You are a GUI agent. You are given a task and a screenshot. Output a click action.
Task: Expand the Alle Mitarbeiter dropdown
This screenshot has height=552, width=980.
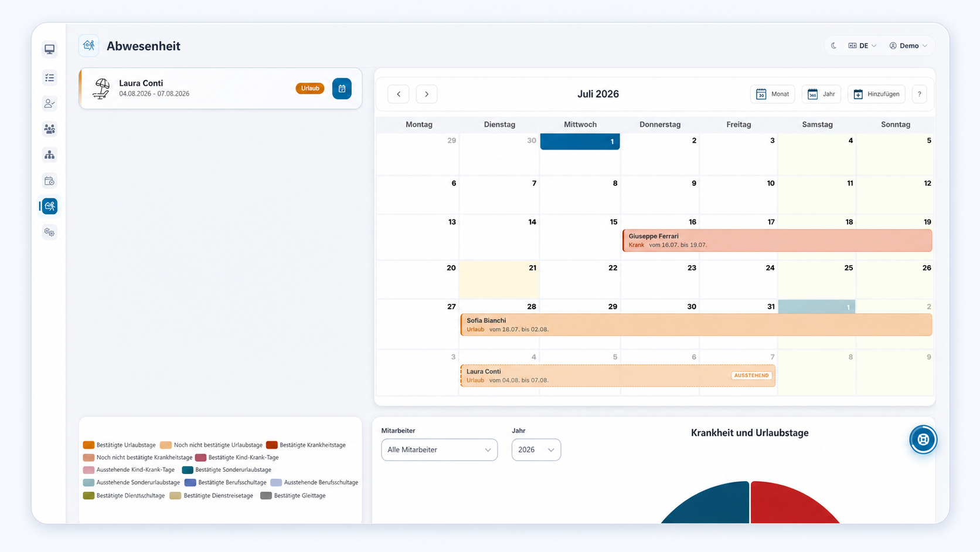click(439, 450)
